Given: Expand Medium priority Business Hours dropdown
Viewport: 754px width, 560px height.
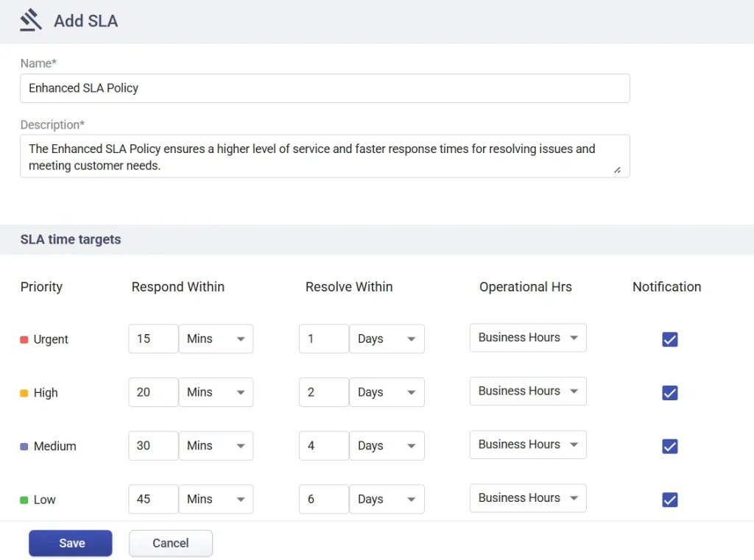Looking at the screenshot, I should 528,444.
